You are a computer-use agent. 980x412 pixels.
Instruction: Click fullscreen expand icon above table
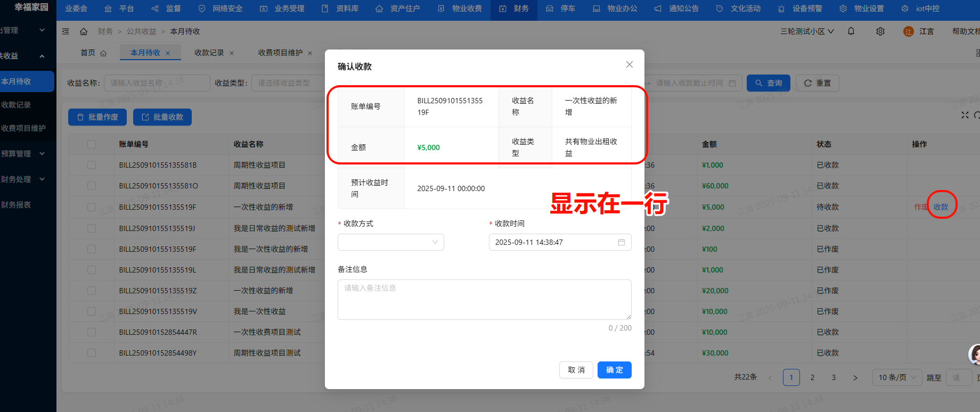click(965, 115)
